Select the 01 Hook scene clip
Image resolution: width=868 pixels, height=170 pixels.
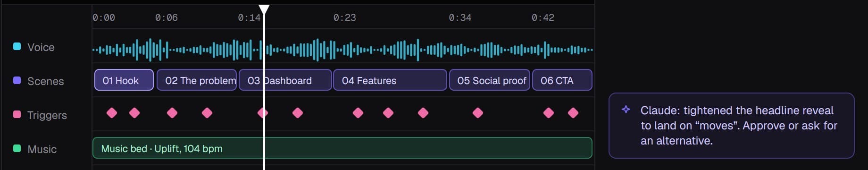[124, 80]
